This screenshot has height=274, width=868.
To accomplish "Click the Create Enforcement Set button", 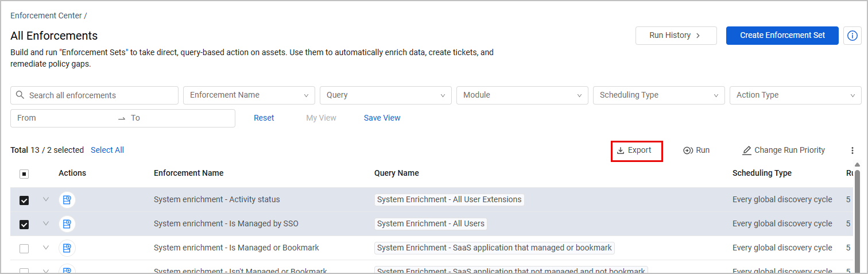I will (782, 36).
